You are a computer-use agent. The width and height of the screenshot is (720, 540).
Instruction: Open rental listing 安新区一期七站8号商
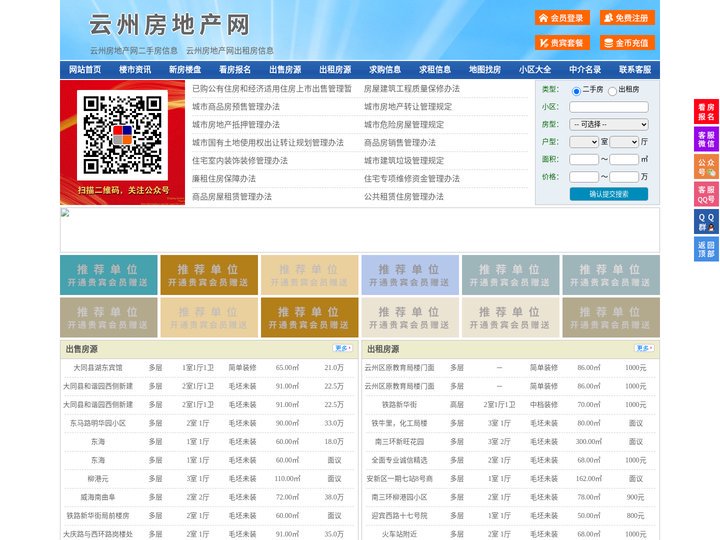(x=399, y=479)
